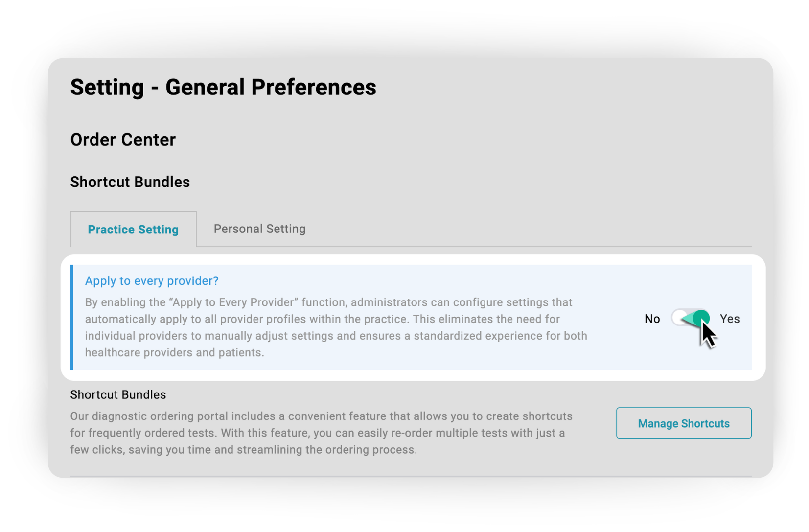This screenshot has height=532, width=809.
Task: Open the Personal Setting tab
Action: [259, 229]
